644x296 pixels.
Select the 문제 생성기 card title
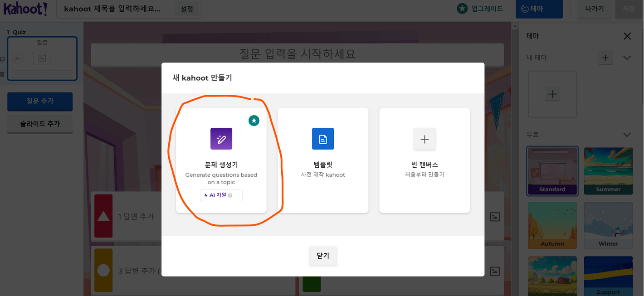click(221, 165)
